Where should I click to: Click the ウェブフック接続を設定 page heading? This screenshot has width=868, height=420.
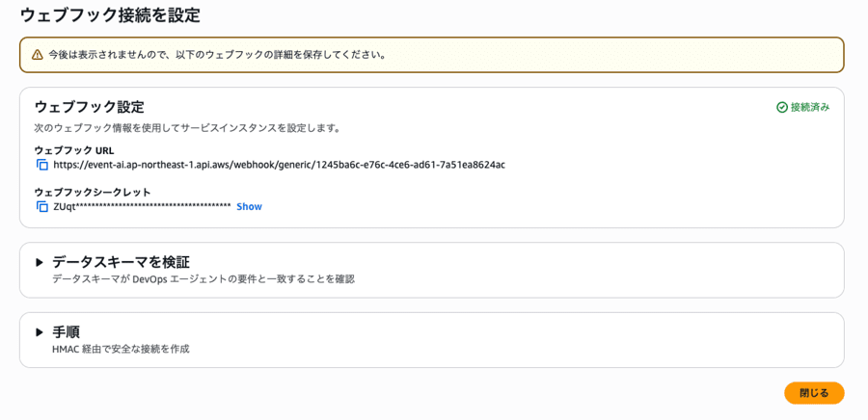tap(110, 15)
